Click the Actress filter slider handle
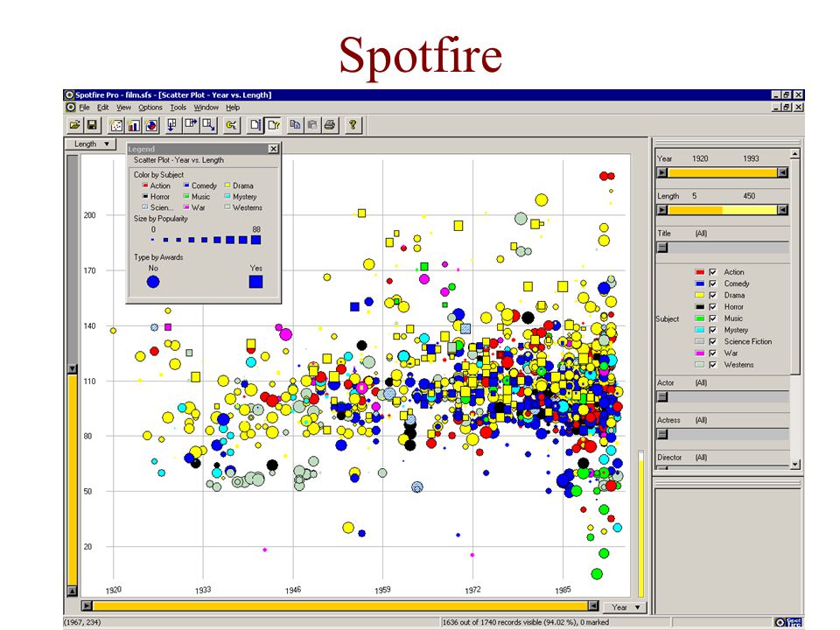This screenshot has height=630, width=840. [x=662, y=434]
